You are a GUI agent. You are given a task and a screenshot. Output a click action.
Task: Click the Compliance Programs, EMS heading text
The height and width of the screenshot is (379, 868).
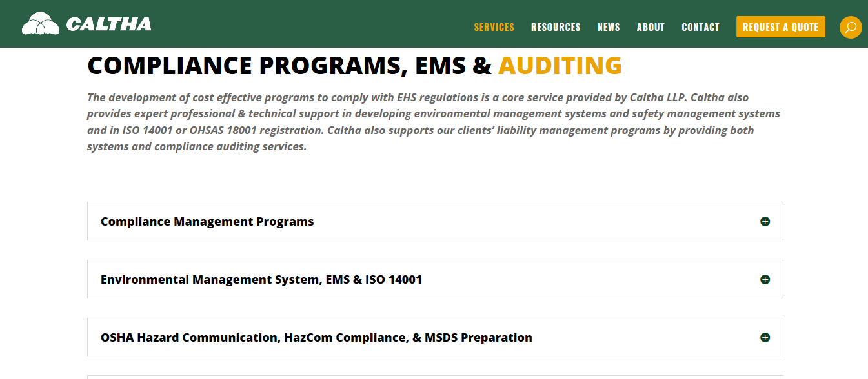point(289,66)
